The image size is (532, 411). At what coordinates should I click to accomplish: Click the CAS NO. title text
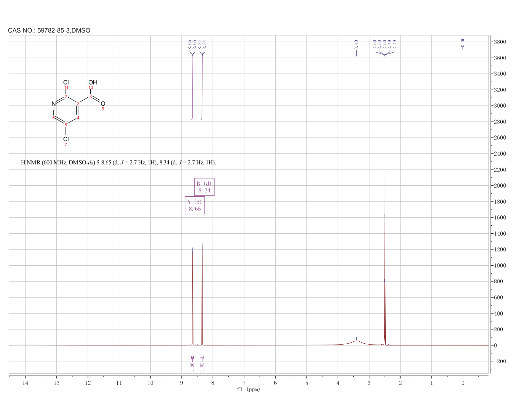click(x=49, y=30)
